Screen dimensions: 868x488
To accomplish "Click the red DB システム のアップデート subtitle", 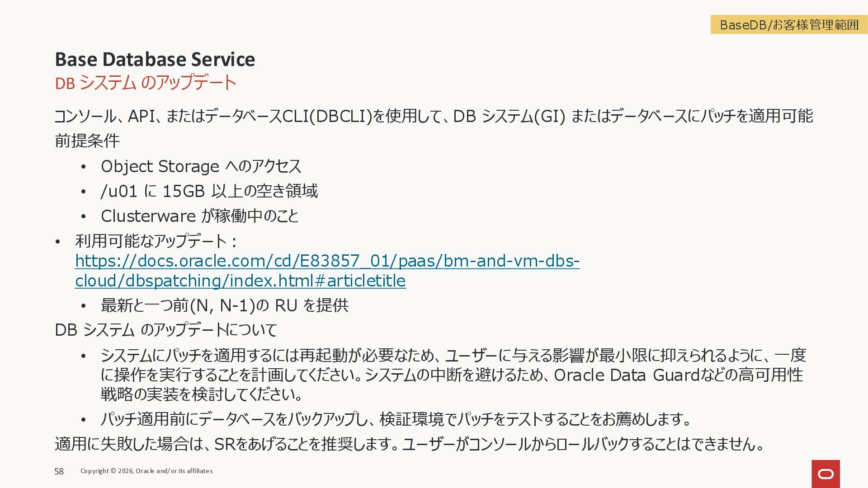I will pyautogui.click(x=145, y=83).
